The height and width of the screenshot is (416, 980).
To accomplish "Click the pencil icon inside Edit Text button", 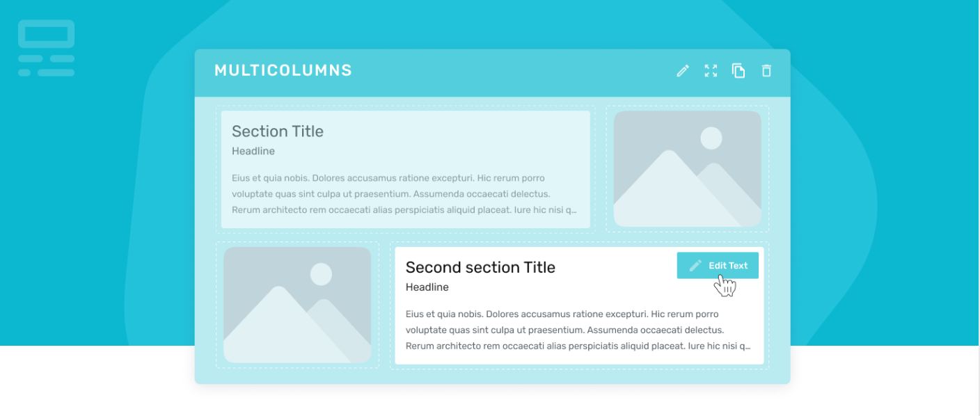I will pyautogui.click(x=695, y=266).
